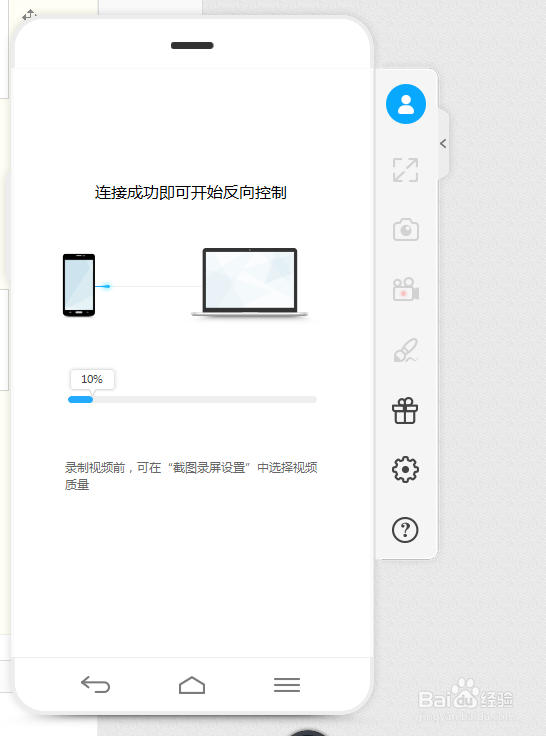Tap the phone home navigation button
Viewport: 546px width, 736px height.
[192, 685]
